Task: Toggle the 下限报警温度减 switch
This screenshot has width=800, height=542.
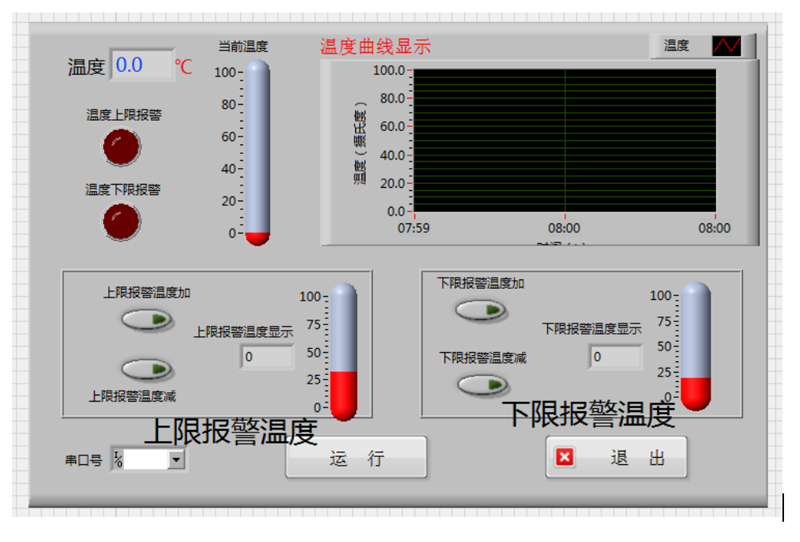Action: click(483, 385)
